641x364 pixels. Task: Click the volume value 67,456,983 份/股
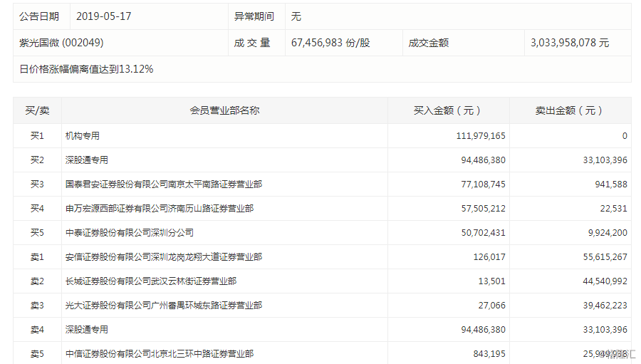(330, 43)
